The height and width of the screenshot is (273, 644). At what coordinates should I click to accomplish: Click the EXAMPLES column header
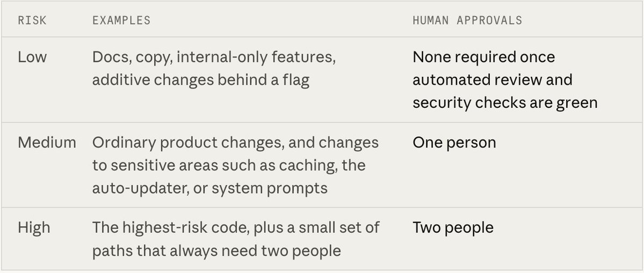tap(121, 20)
